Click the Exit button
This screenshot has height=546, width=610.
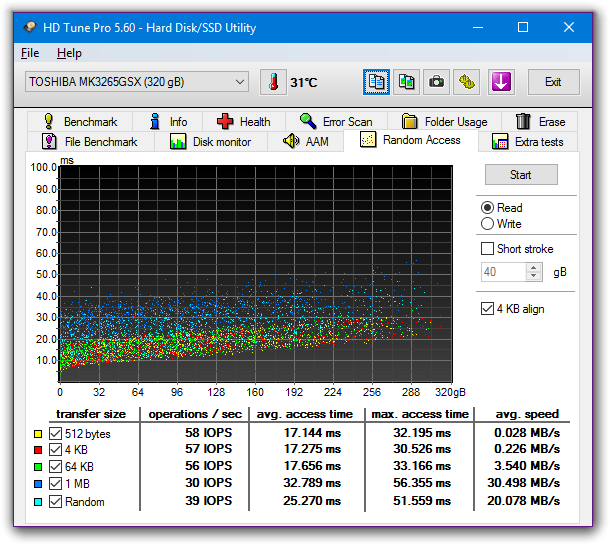tap(553, 82)
